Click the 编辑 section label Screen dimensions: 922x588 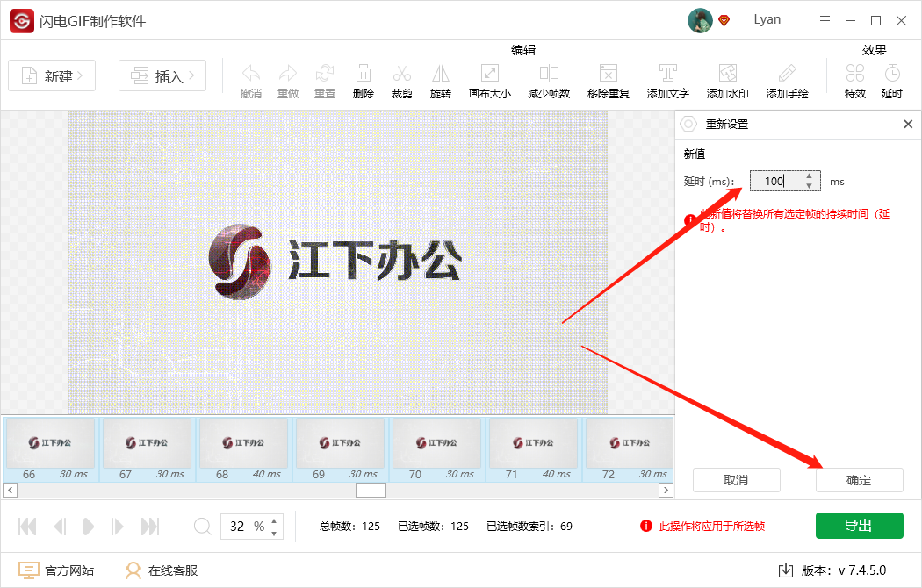click(523, 50)
